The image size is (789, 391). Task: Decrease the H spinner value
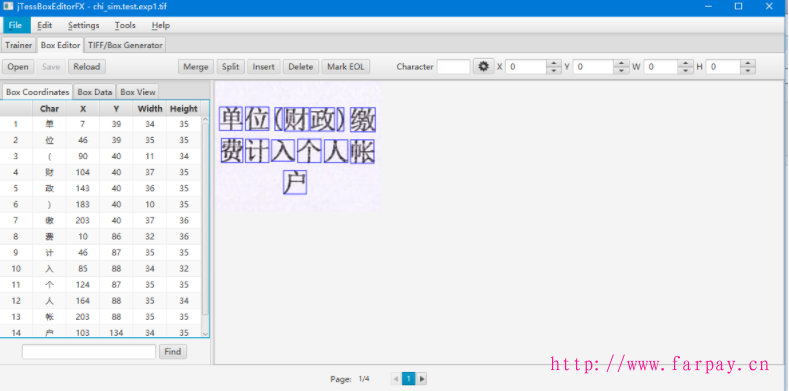pyautogui.click(x=748, y=70)
